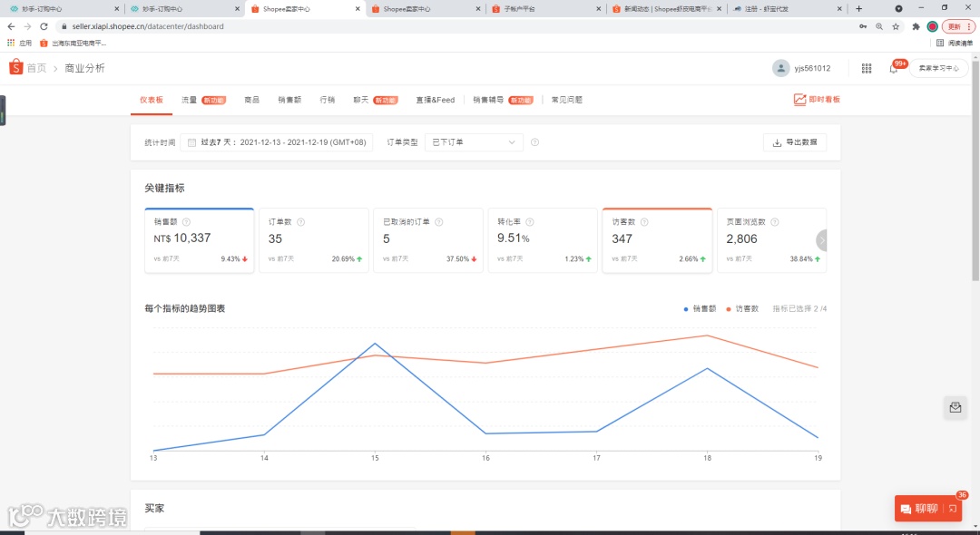Click help icon beside 访客数 metric

click(x=644, y=221)
